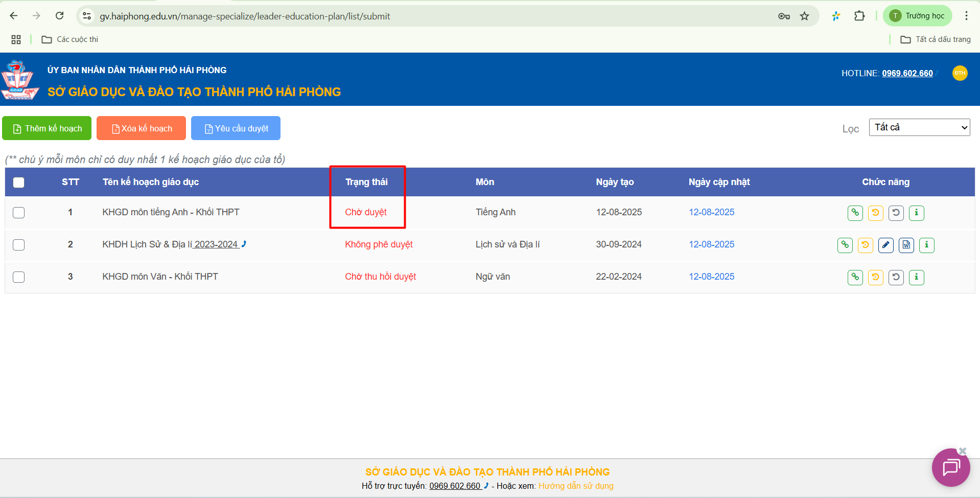This screenshot has height=498, width=980.
Task: Bookmark this page with the star icon
Action: 804,16
